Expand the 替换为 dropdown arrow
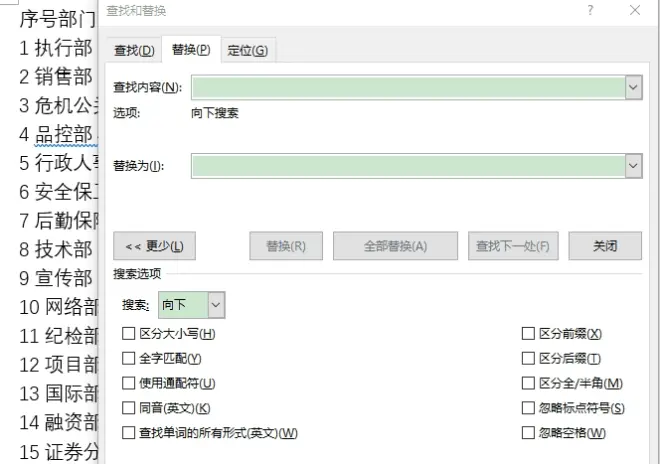 coord(633,166)
